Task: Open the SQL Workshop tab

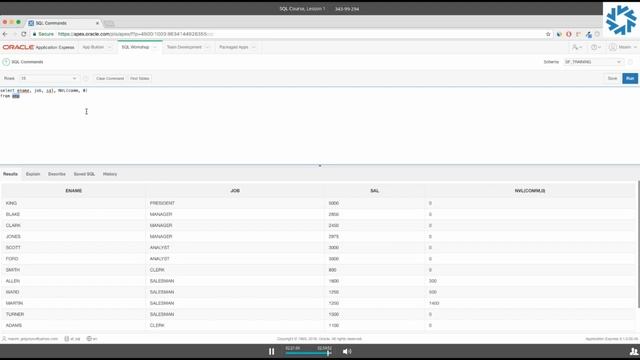Action: pos(135,47)
